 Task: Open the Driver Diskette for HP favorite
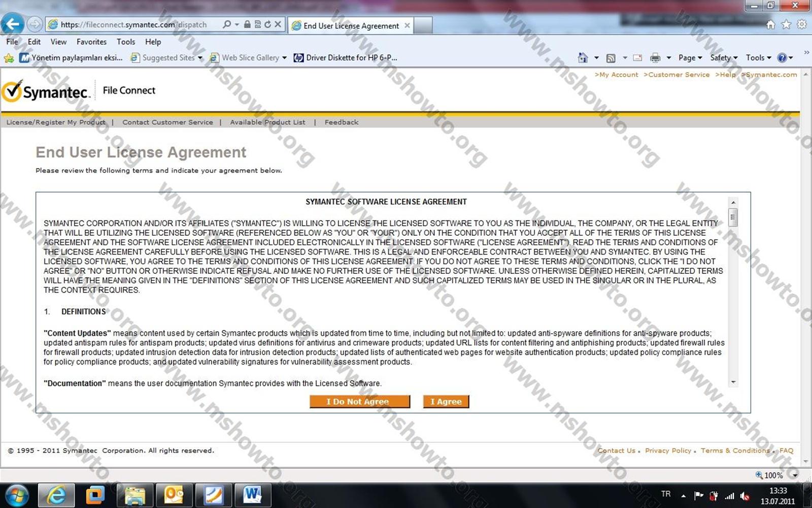346,58
